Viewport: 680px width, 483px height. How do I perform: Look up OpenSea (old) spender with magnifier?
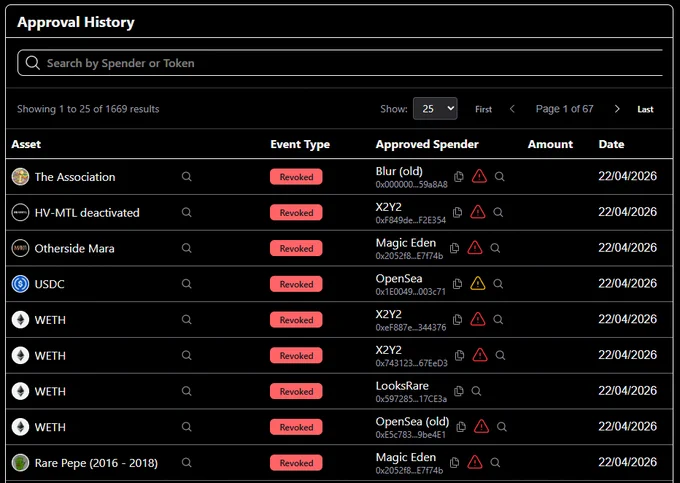pos(502,427)
